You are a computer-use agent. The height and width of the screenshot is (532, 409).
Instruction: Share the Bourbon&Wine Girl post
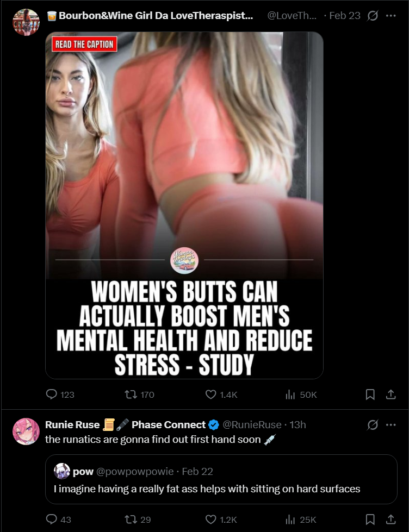391,395
